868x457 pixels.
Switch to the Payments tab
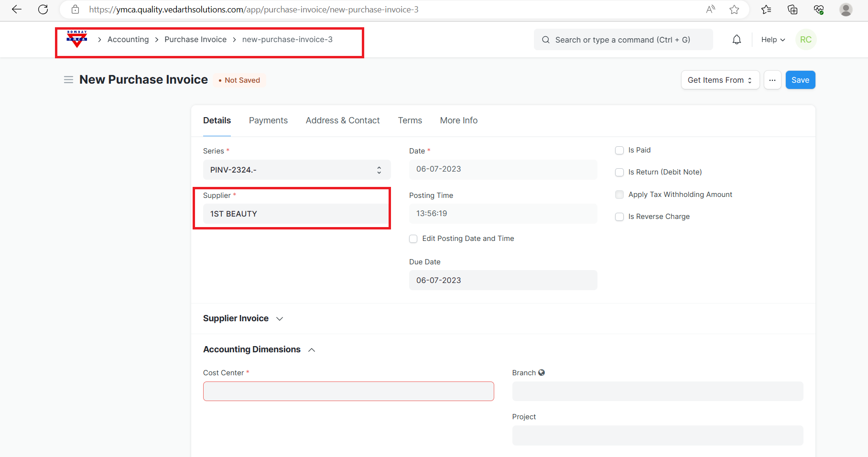pos(268,120)
